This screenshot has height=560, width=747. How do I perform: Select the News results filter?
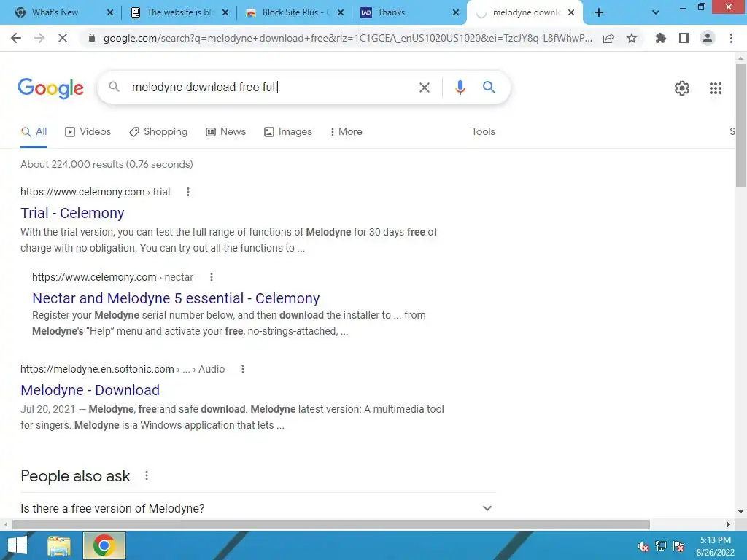coord(226,132)
